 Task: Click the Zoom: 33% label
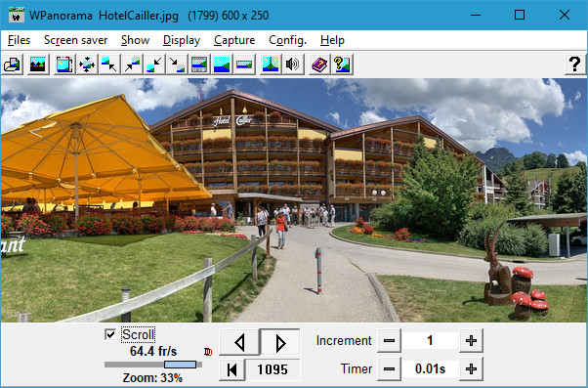point(152,377)
